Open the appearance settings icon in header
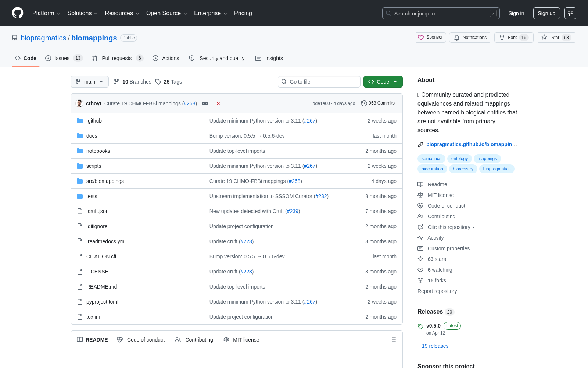 570,13
